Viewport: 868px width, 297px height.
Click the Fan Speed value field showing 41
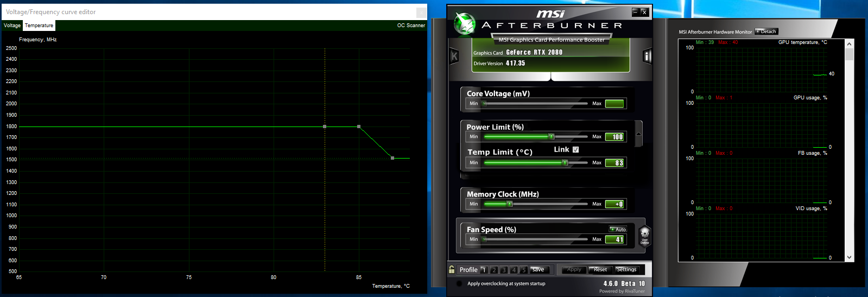click(x=614, y=239)
